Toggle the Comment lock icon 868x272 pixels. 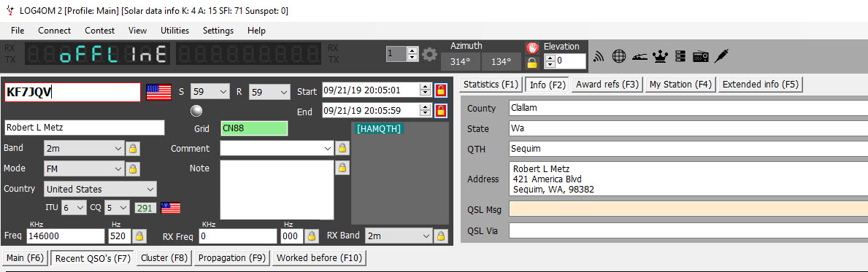(342, 148)
